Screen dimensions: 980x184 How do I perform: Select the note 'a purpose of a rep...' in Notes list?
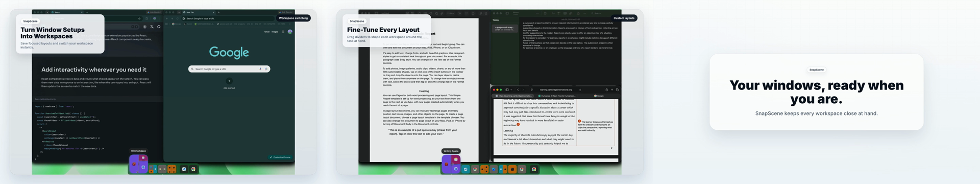[x=504, y=28]
